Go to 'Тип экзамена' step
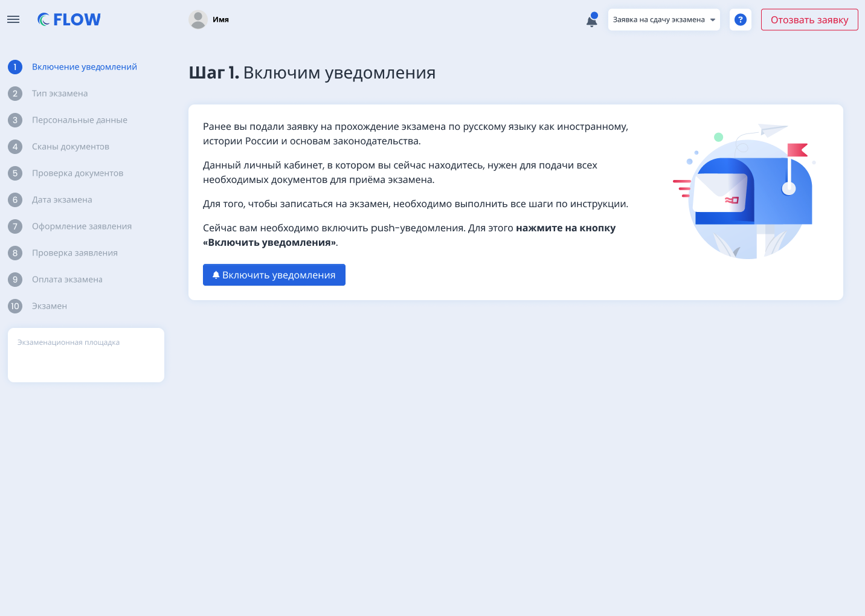Image resolution: width=865 pixels, height=616 pixels. 60,94
